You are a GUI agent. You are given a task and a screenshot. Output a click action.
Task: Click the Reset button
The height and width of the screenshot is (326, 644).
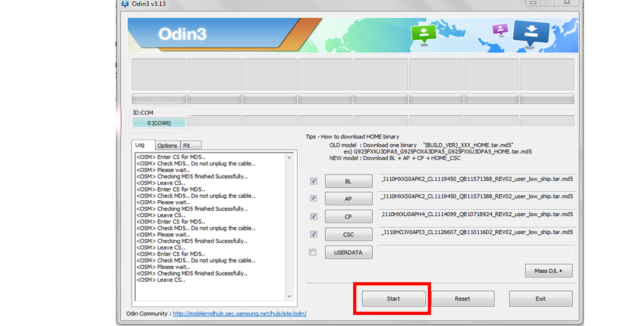pyautogui.click(x=462, y=298)
